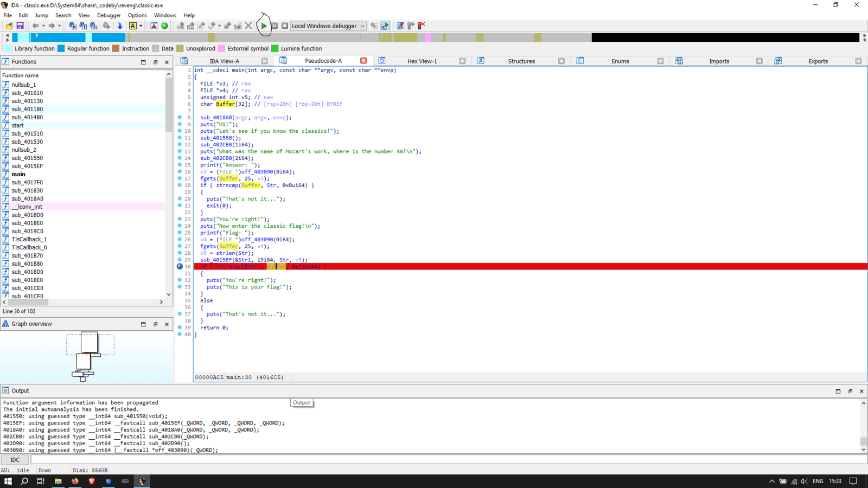
Task: Start the process with the green play button
Action: point(264,26)
